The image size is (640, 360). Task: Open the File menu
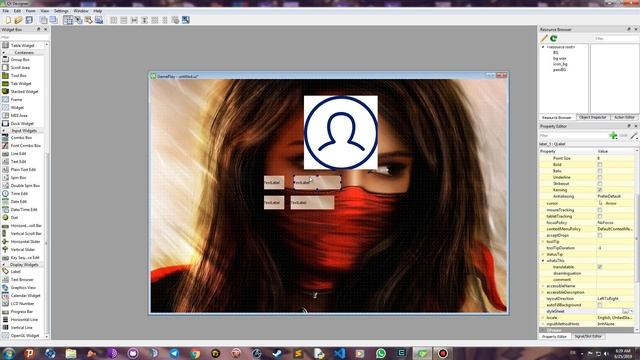[5, 11]
